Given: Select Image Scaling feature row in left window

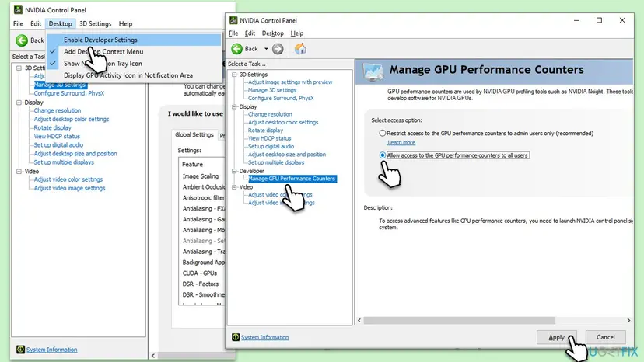Looking at the screenshot, I should point(202,176).
